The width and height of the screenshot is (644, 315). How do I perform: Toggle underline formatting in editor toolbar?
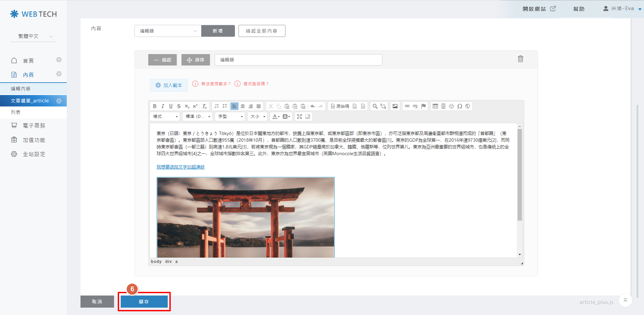(171, 106)
